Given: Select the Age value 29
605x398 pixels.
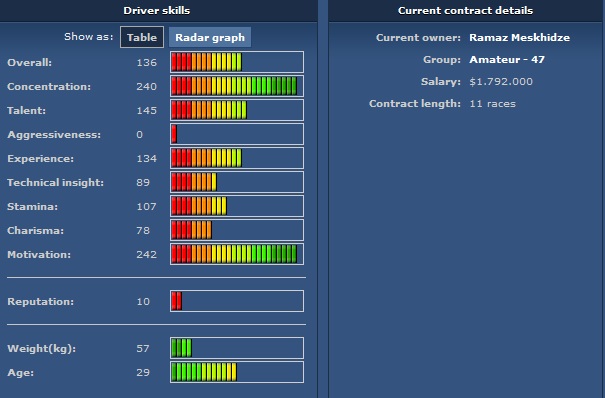Looking at the screenshot, I should click(143, 373).
